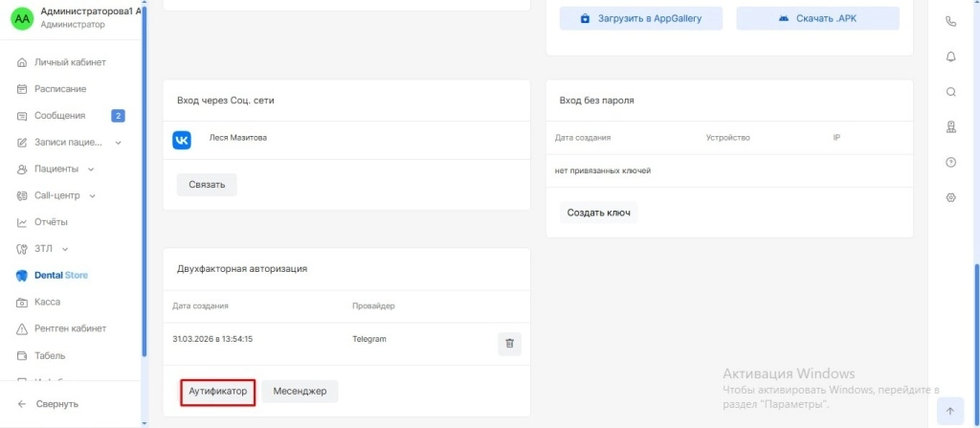Click the Аутификатор button

point(218,391)
